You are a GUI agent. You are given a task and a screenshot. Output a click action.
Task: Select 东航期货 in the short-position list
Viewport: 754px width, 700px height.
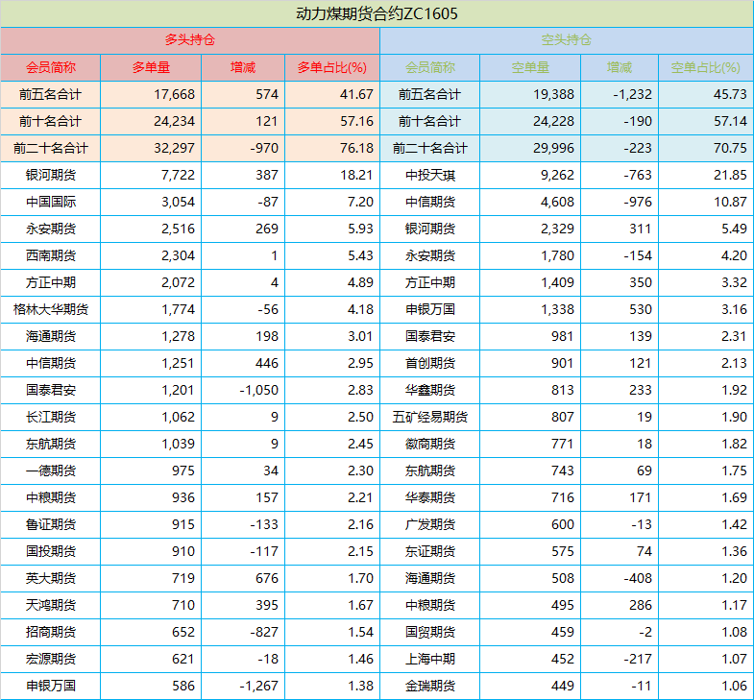pyautogui.click(x=430, y=471)
